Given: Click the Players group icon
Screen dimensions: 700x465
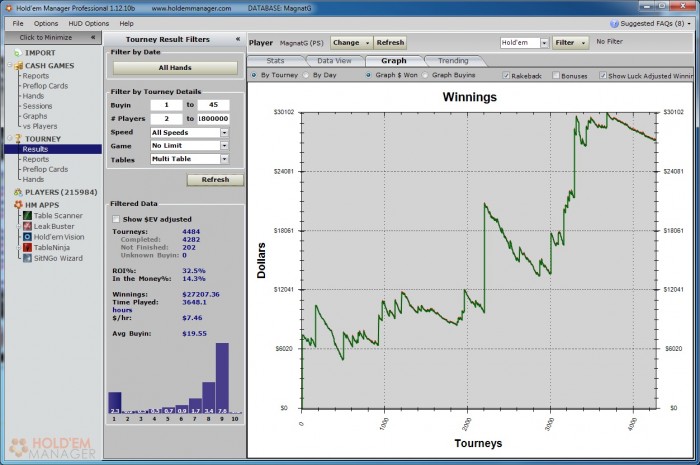Looking at the screenshot, I should click(18, 192).
